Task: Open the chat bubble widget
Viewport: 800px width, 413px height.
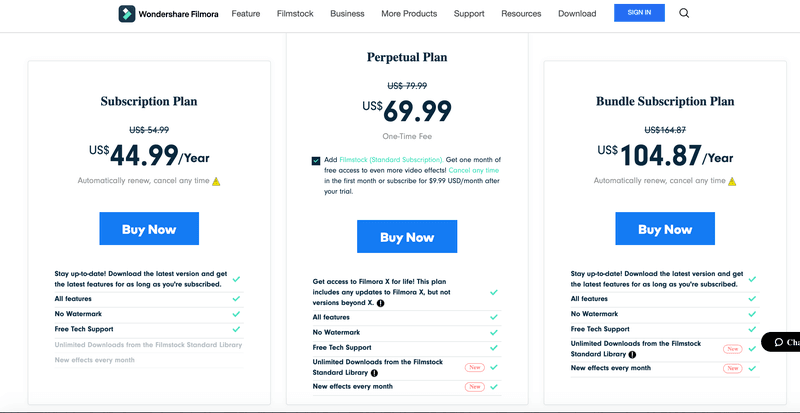Action: (x=781, y=342)
